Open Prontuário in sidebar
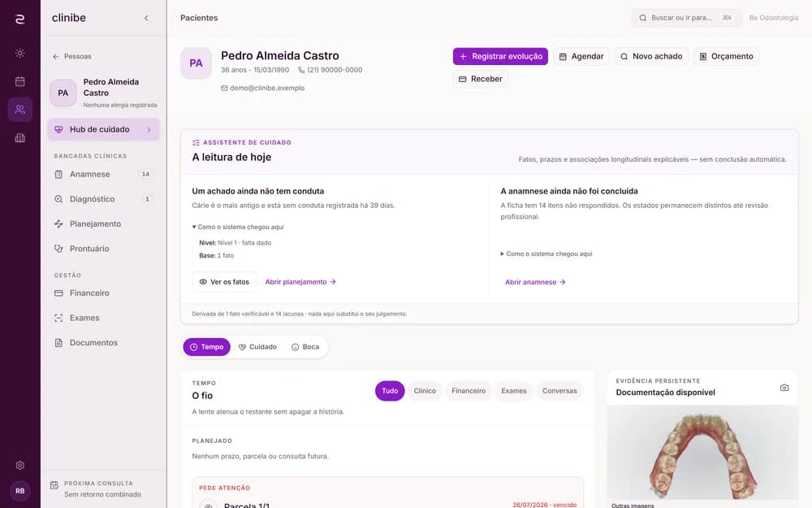The width and height of the screenshot is (812, 508). [103, 249]
